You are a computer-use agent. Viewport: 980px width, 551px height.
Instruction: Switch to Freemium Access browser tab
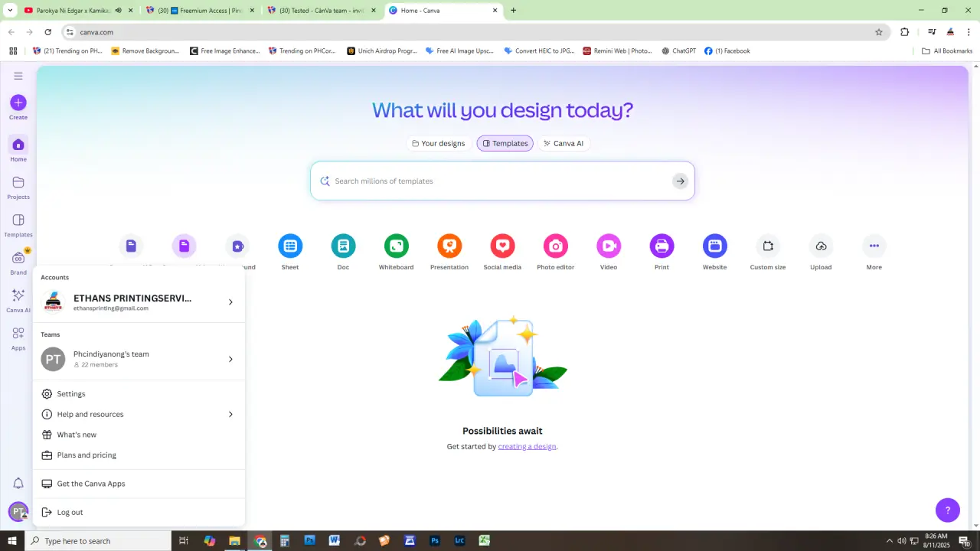coord(201,11)
